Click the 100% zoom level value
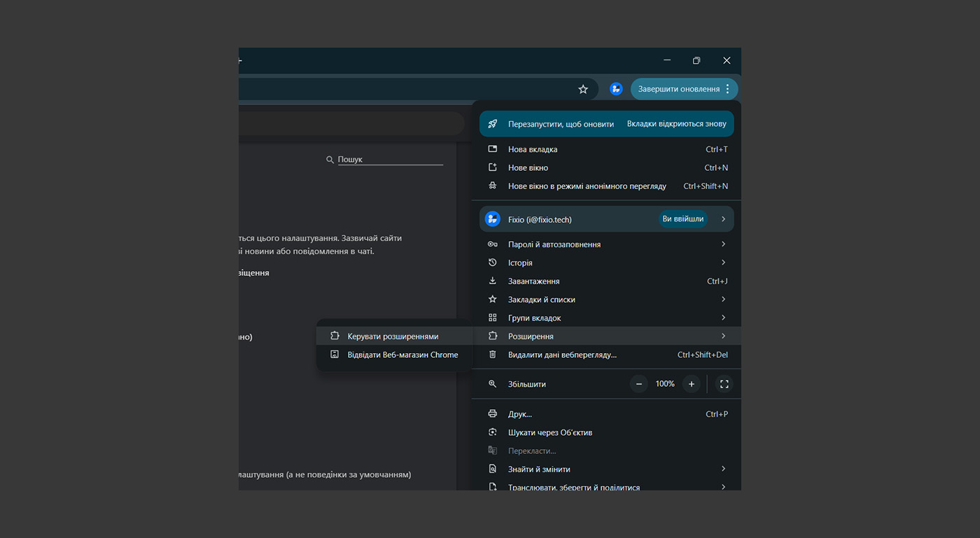Screen dimensions: 980x538 (x=665, y=384)
